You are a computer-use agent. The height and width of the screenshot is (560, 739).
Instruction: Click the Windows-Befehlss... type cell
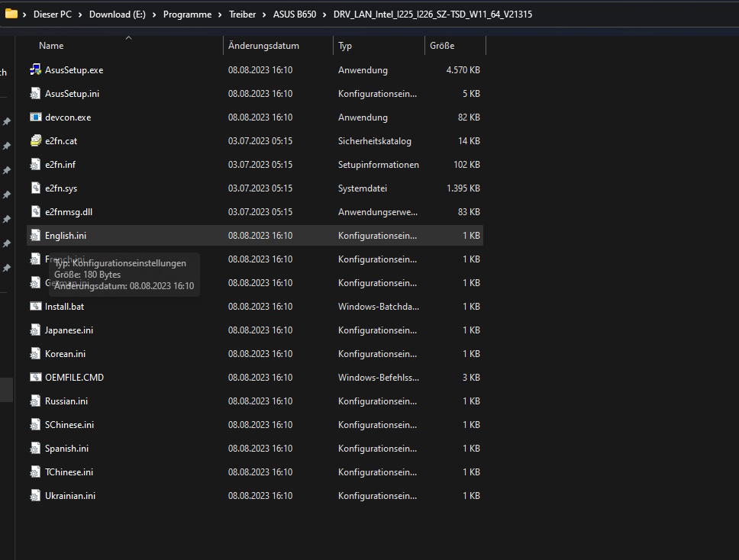click(x=378, y=377)
